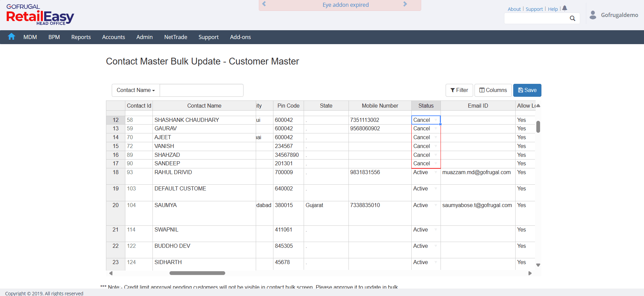Image resolution: width=644 pixels, height=296 pixels.
Task: Open the Contact Name search dropdown
Action: coord(136,90)
